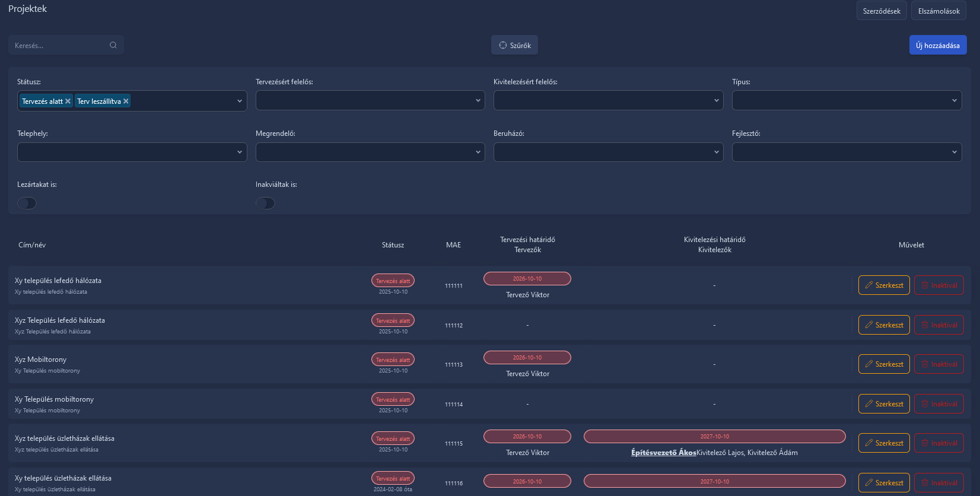Select 'Xyz település üzletházak ellátása' title
Image resolution: width=980 pixels, height=496 pixels.
pos(65,438)
